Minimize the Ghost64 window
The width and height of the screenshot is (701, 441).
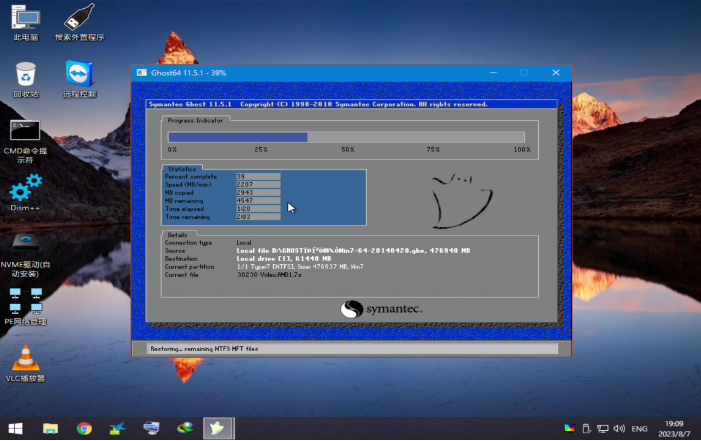pyautogui.click(x=493, y=72)
